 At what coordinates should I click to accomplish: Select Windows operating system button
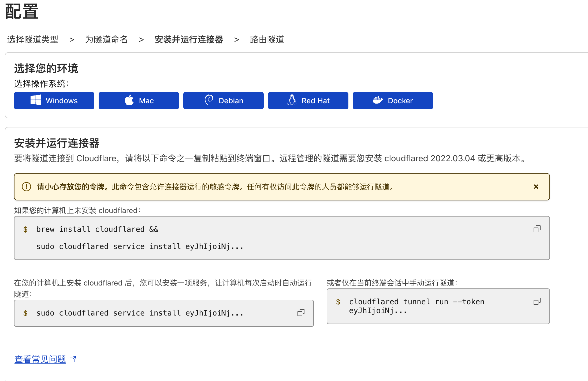[54, 101]
